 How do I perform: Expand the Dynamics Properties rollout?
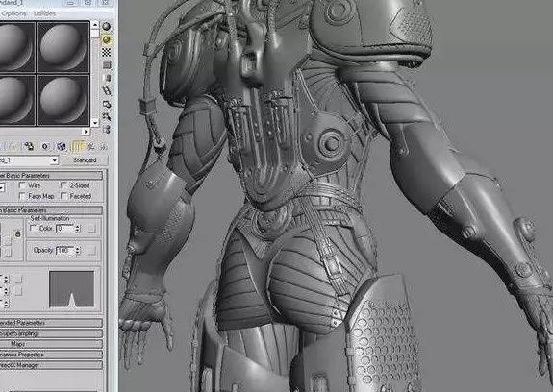[x=51, y=355]
